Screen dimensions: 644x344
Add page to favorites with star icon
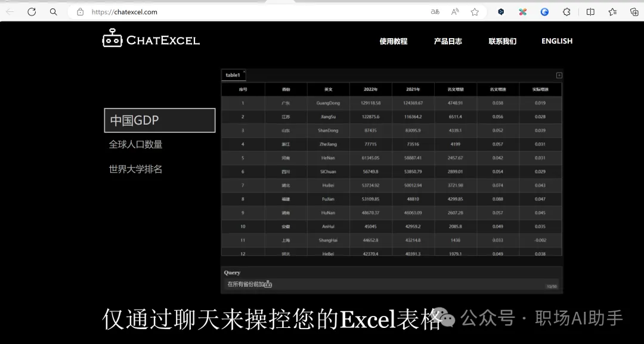[475, 12]
